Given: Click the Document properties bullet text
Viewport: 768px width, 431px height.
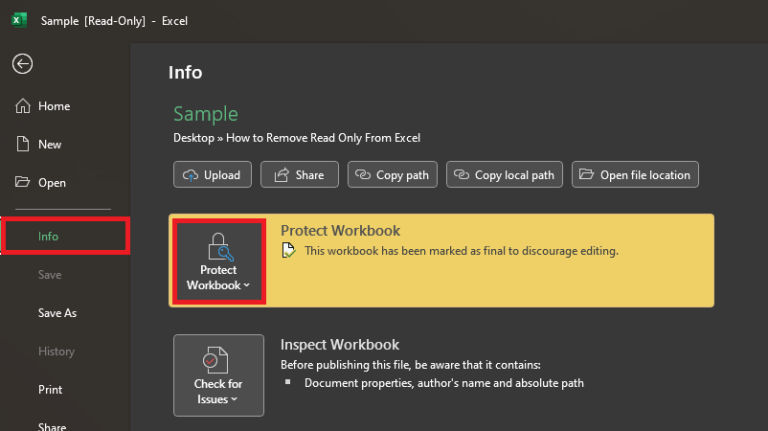Looking at the screenshot, I should pyautogui.click(x=444, y=383).
